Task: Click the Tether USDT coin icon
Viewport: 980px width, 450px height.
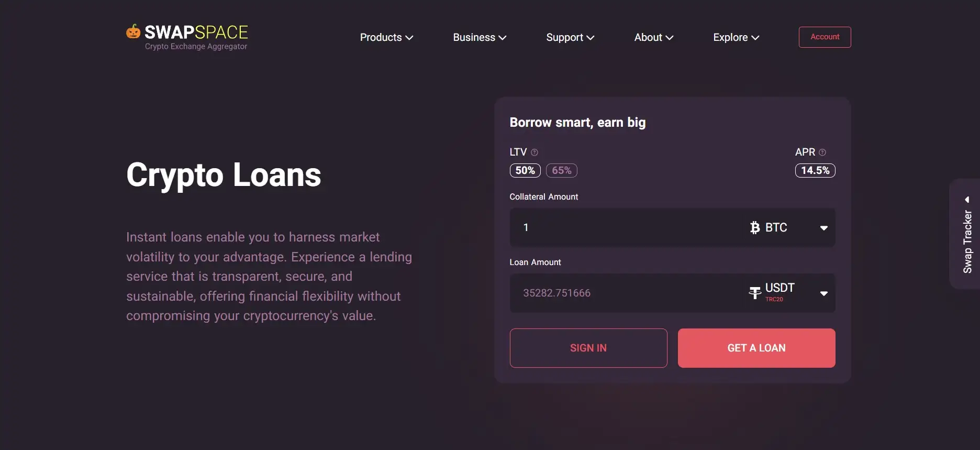Action: click(x=755, y=293)
